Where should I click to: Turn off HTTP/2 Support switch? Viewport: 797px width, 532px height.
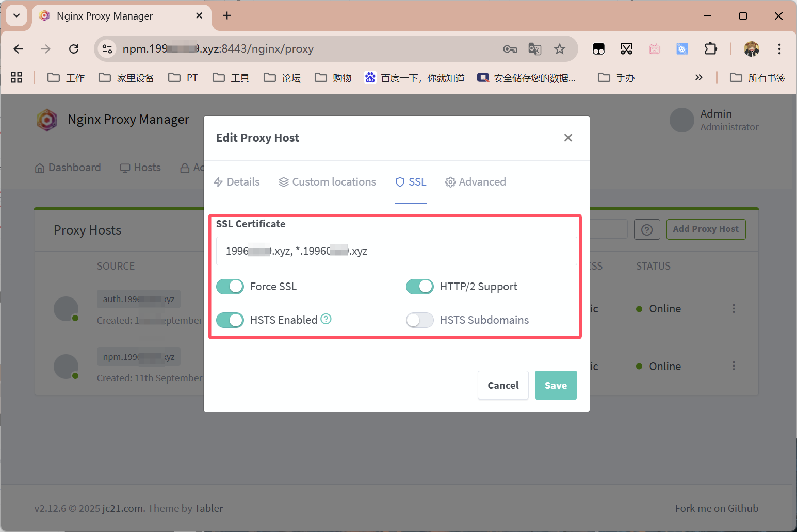click(420, 287)
